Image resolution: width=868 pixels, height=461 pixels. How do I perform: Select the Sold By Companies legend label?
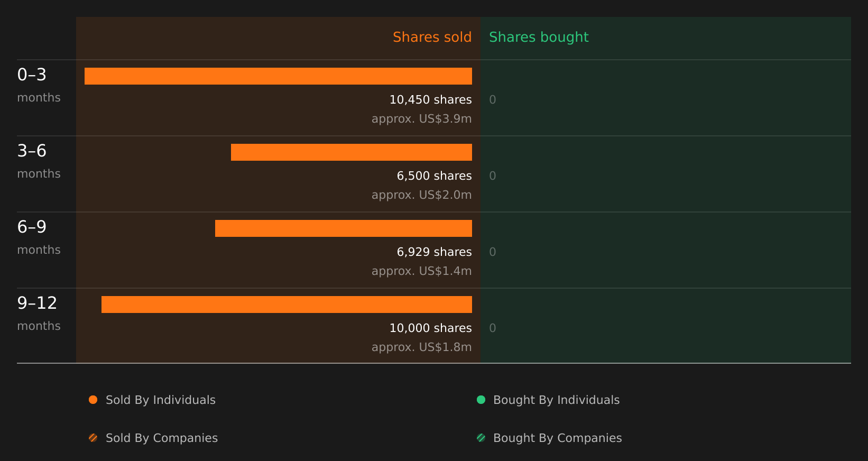[x=162, y=438]
